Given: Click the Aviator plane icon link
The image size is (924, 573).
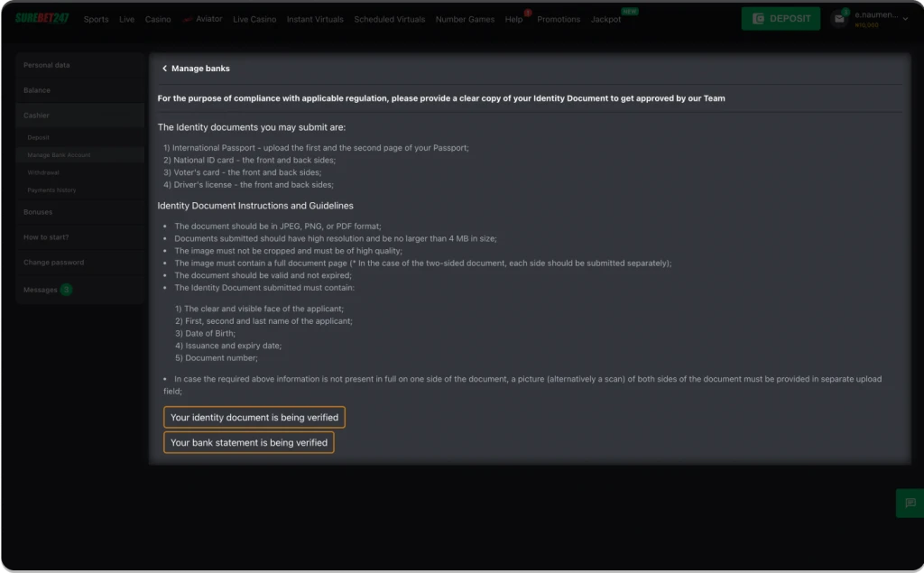Looking at the screenshot, I should tap(187, 19).
